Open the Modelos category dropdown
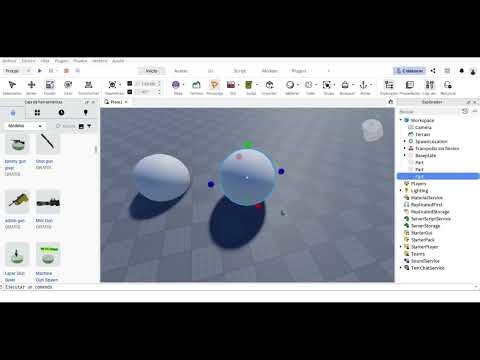The image size is (480, 360). coord(25,126)
